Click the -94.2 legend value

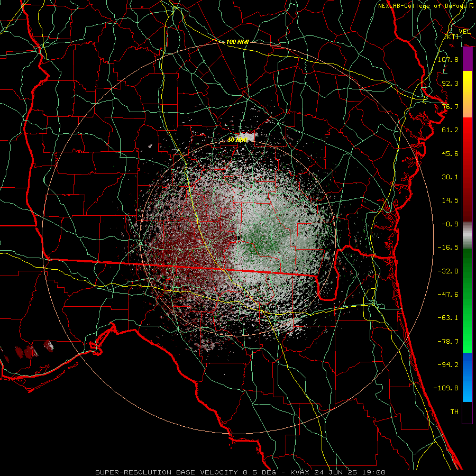(448, 365)
